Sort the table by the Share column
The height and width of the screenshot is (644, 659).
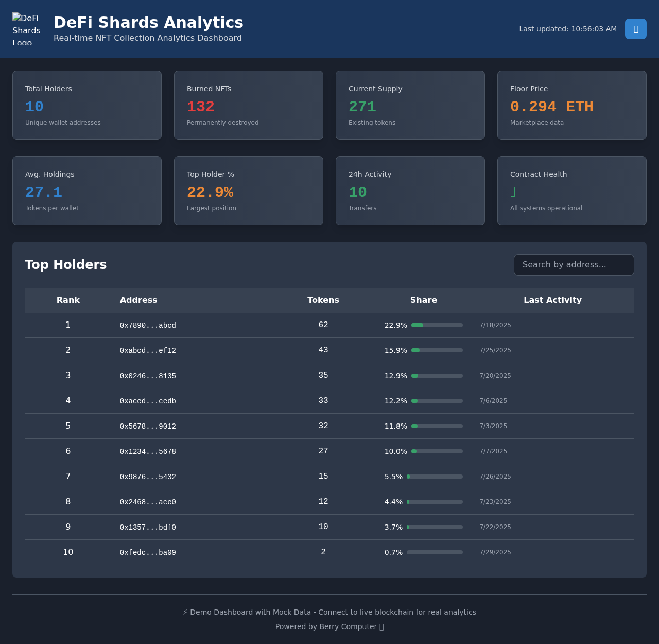pyautogui.click(x=423, y=300)
